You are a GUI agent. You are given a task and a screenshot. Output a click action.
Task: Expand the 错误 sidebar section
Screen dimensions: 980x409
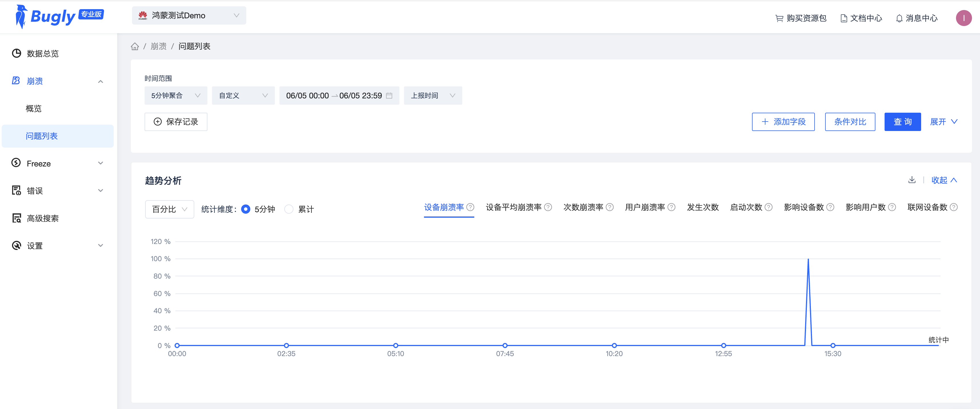101,190
